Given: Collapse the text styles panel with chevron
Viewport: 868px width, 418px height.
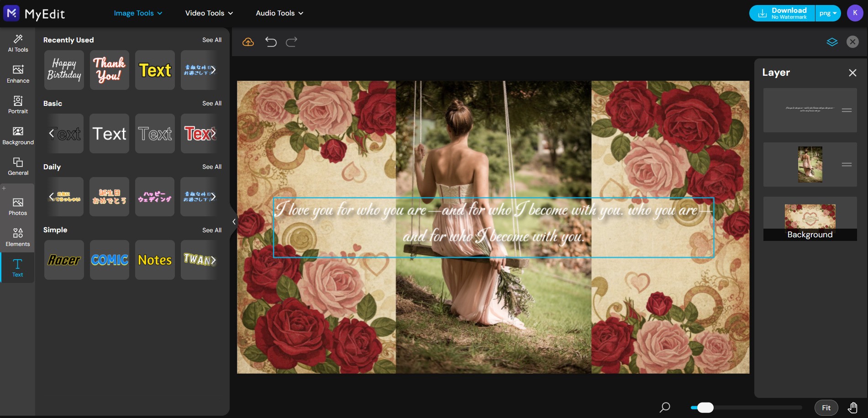Looking at the screenshot, I should coord(234,221).
